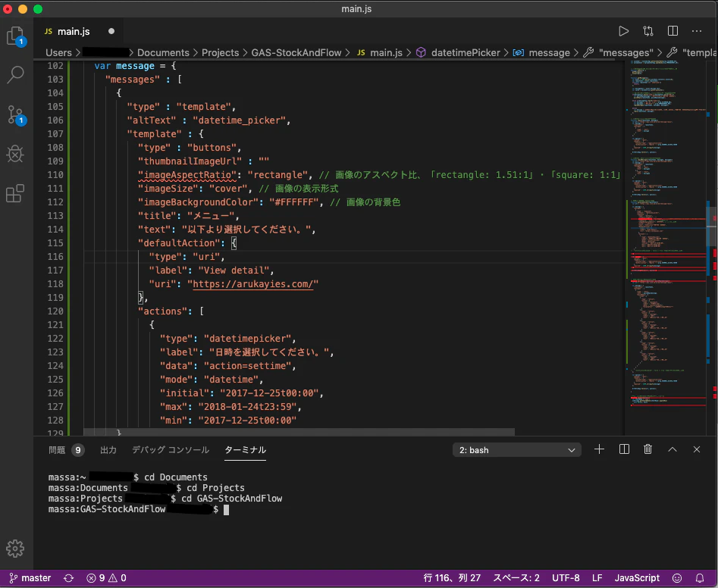The height and width of the screenshot is (588, 718).
Task: Open the Extensions view
Action: (x=16, y=193)
